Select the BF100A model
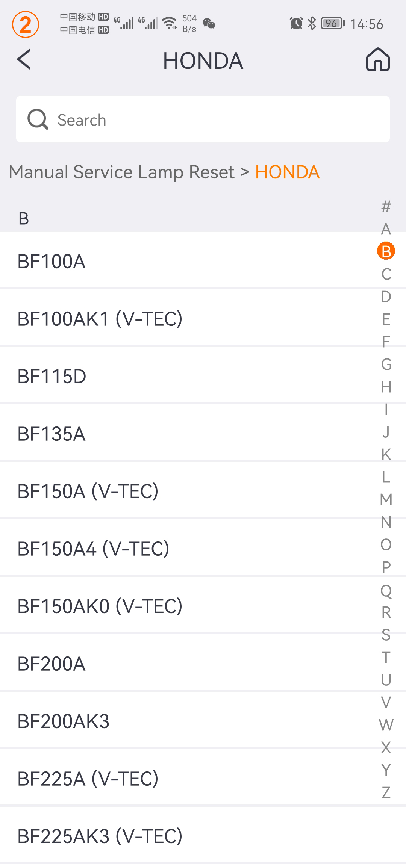406x868 pixels. (52, 261)
